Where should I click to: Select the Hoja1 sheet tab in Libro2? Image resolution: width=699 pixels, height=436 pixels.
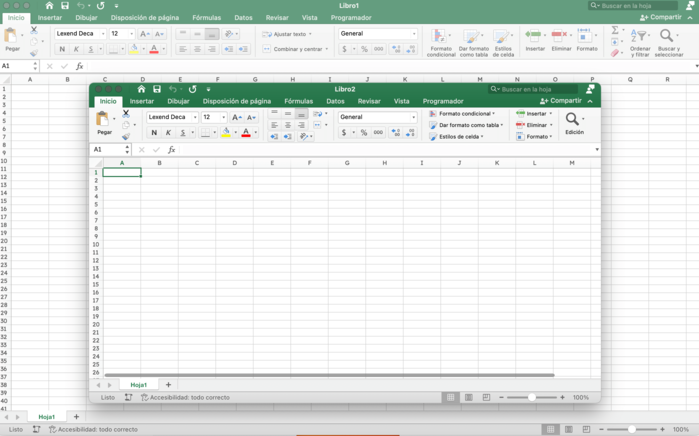[139, 385]
